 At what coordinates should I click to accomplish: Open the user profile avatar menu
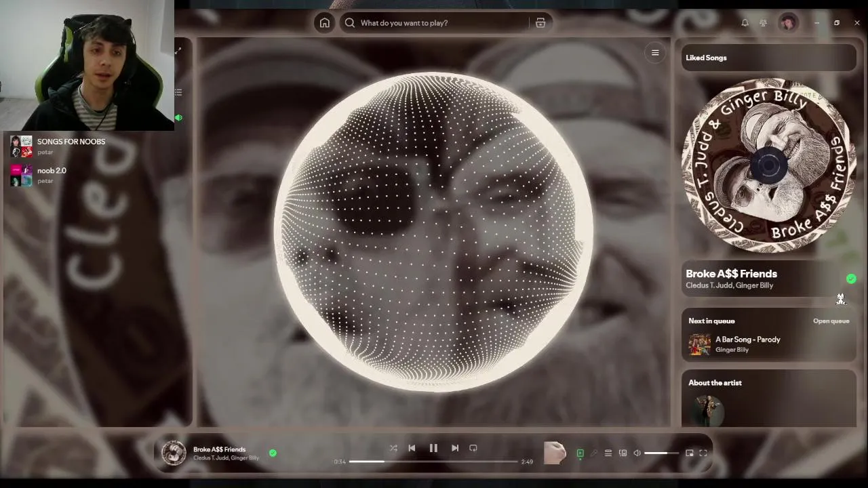tap(788, 23)
